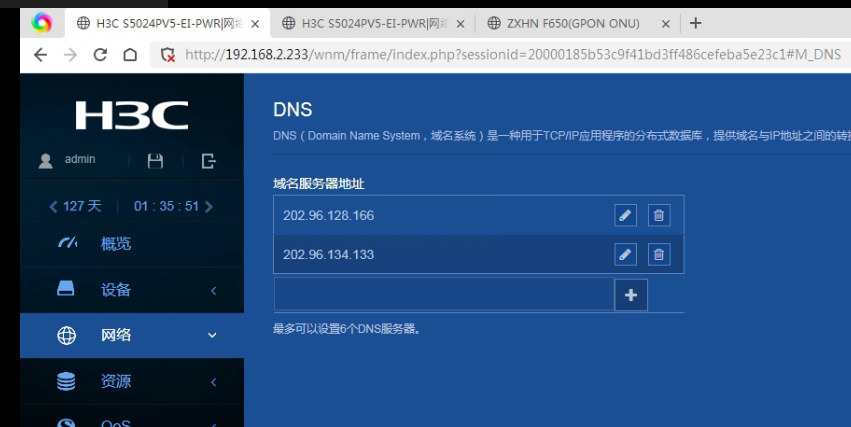
Task: Click the 设备 device icon
Action: coord(66,289)
